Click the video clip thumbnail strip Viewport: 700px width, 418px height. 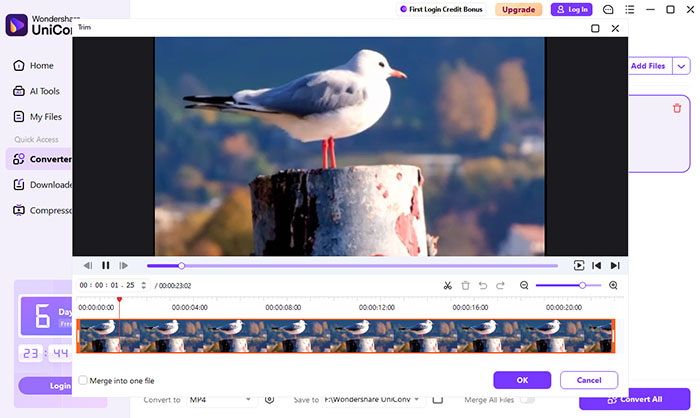[x=346, y=336]
